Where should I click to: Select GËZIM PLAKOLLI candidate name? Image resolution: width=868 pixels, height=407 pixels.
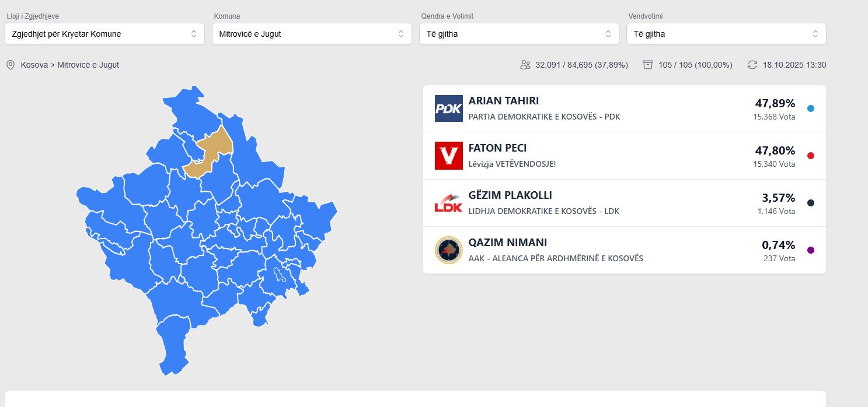pyautogui.click(x=510, y=195)
